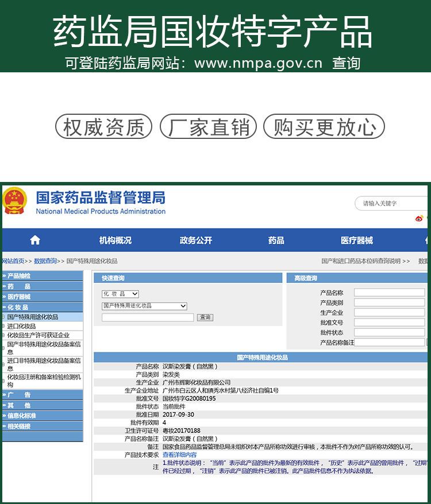The width and height of the screenshot is (431, 504).
Task: Click the 数据查询 breadcrumb link
Action: (x=45, y=261)
